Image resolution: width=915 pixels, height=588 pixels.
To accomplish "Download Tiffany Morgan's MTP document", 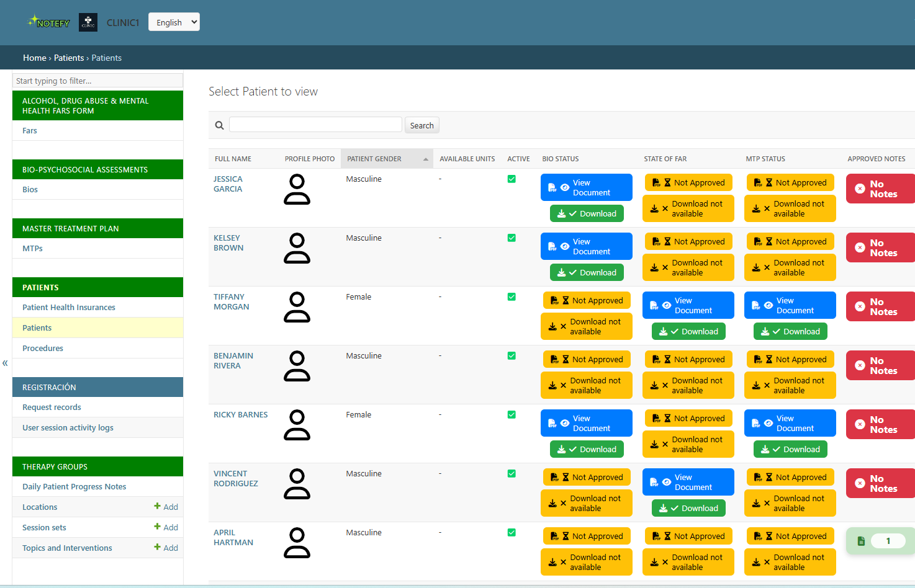I will pos(790,331).
